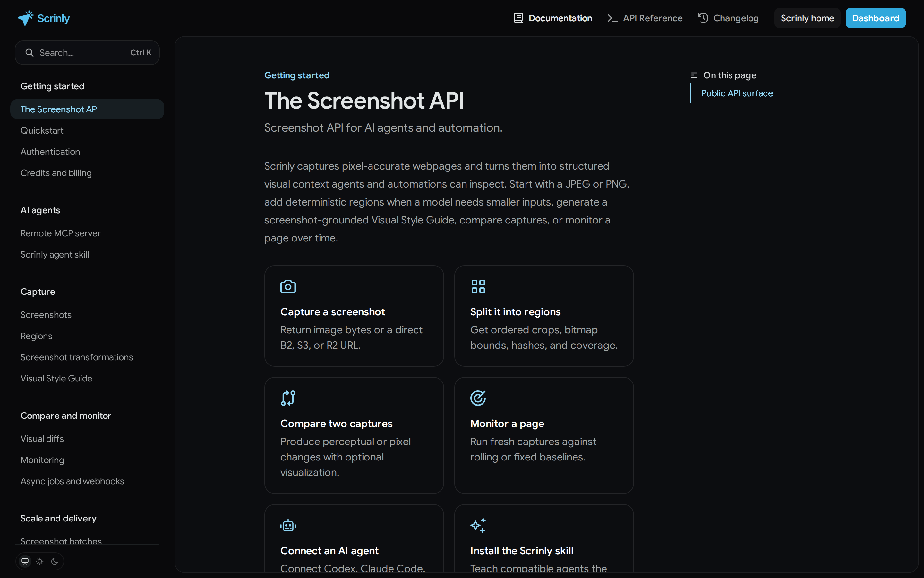924x578 pixels.
Task: Click the On this page heading text
Action: coord(730,75)
